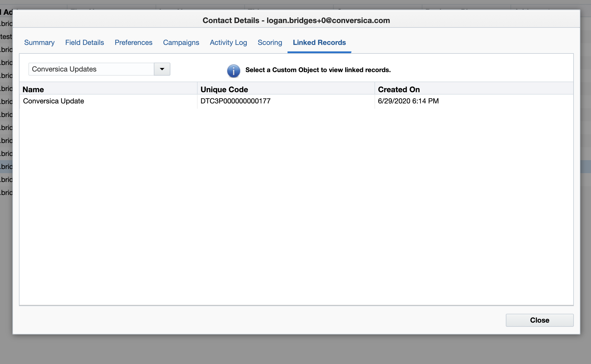This screenshot has width=591, height=364.
Task: Open the Summary tab
Action: 39,43
